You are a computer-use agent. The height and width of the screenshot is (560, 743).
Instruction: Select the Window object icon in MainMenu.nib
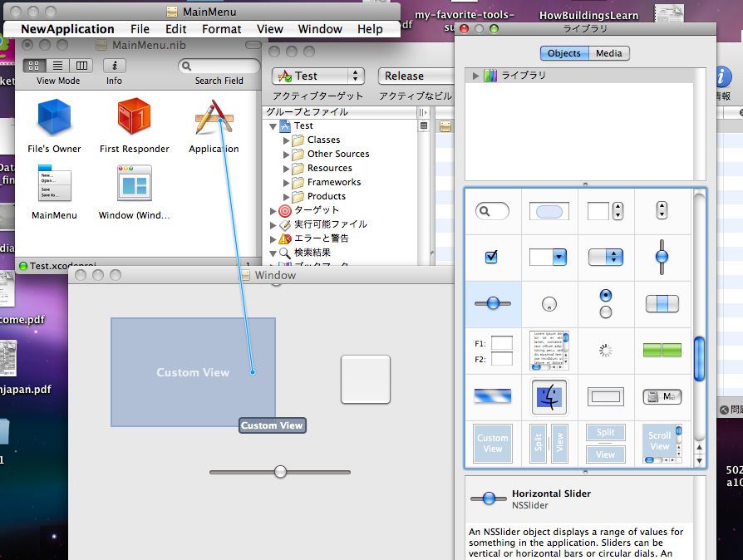[135, 184]
